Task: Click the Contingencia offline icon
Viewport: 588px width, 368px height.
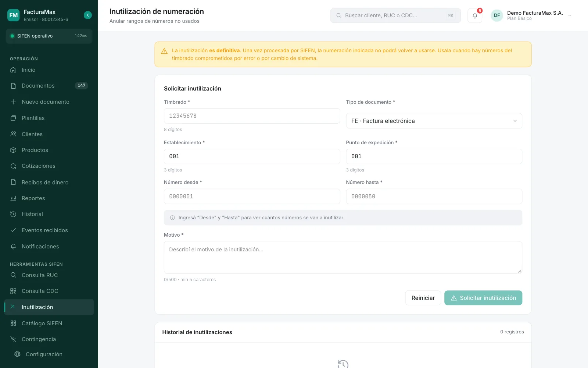Action: [x=13, y=339]
